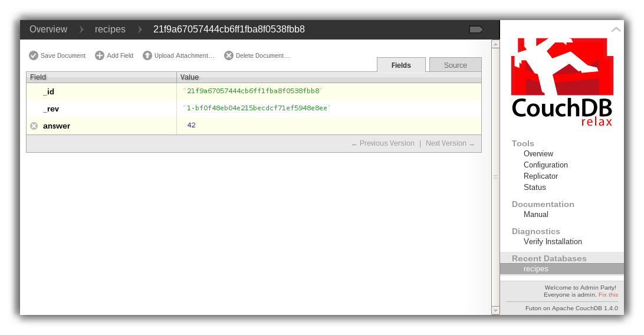This screenshot has height=335, width=644.
Task: Click the Add Field label
Action: 120,55
